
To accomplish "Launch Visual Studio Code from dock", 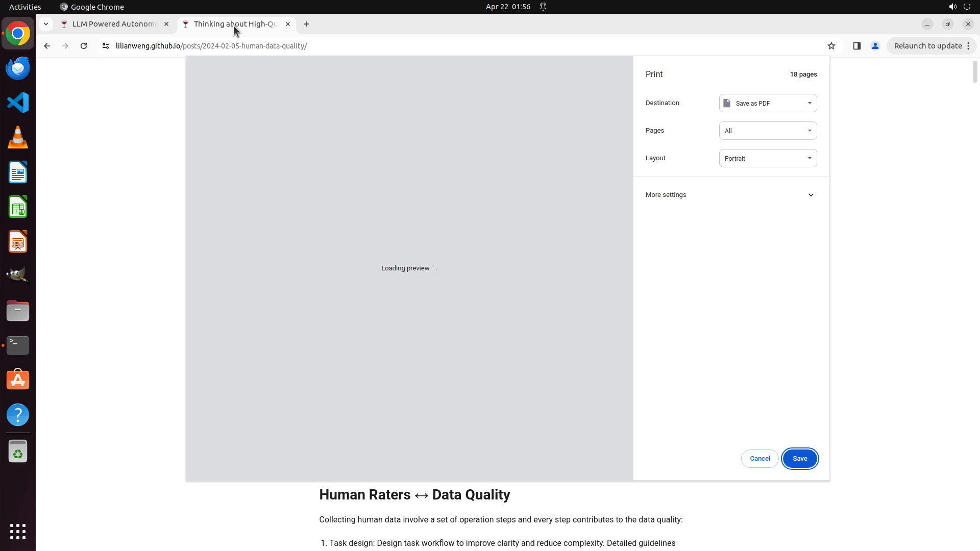I will pyautogui.click(x=18, y=103).
